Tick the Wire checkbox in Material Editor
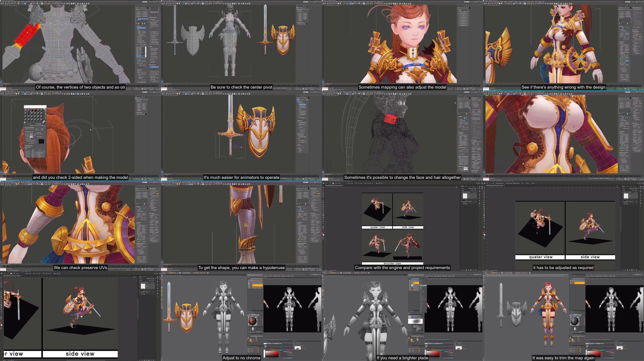644x361 pixels. pos(35,129)
